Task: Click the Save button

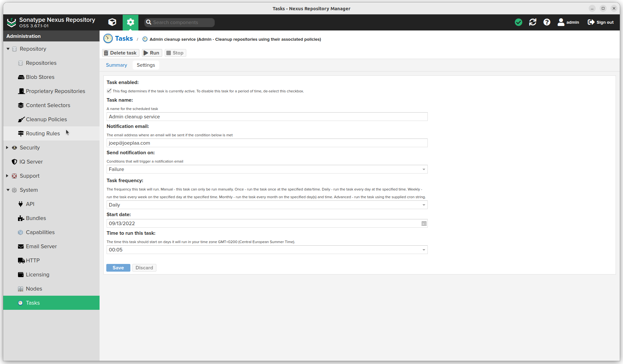Action: point(118,268)
